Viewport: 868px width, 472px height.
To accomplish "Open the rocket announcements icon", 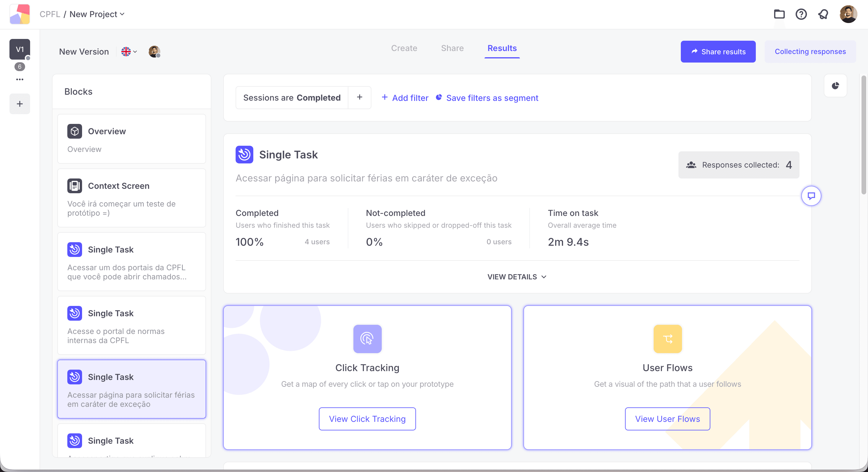I will pos(823,14).
